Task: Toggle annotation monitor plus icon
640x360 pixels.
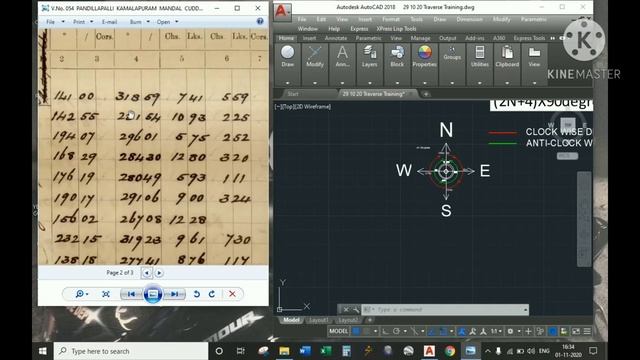Action: coord(528,331)
